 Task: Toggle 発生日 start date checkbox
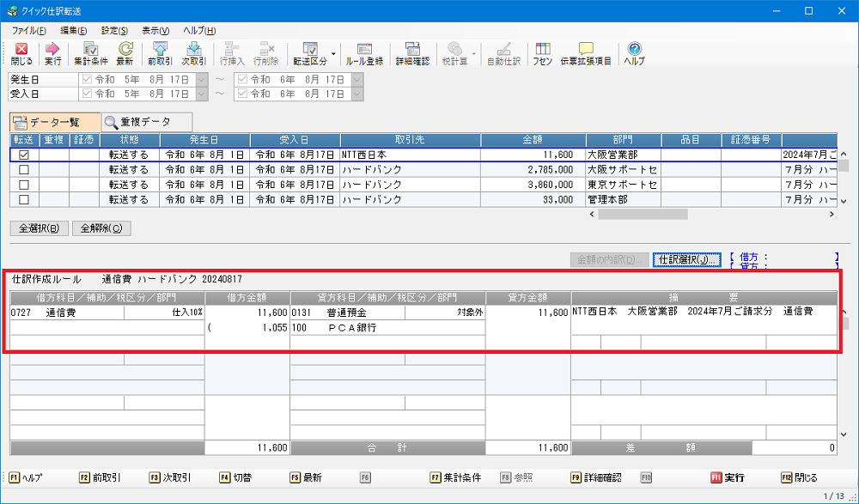point(87,79)
